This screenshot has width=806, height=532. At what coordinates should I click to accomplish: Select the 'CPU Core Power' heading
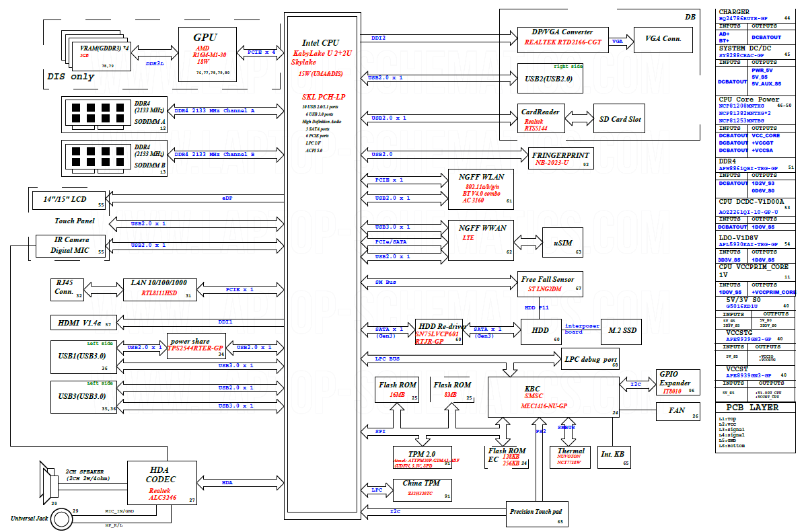point(749,100)
